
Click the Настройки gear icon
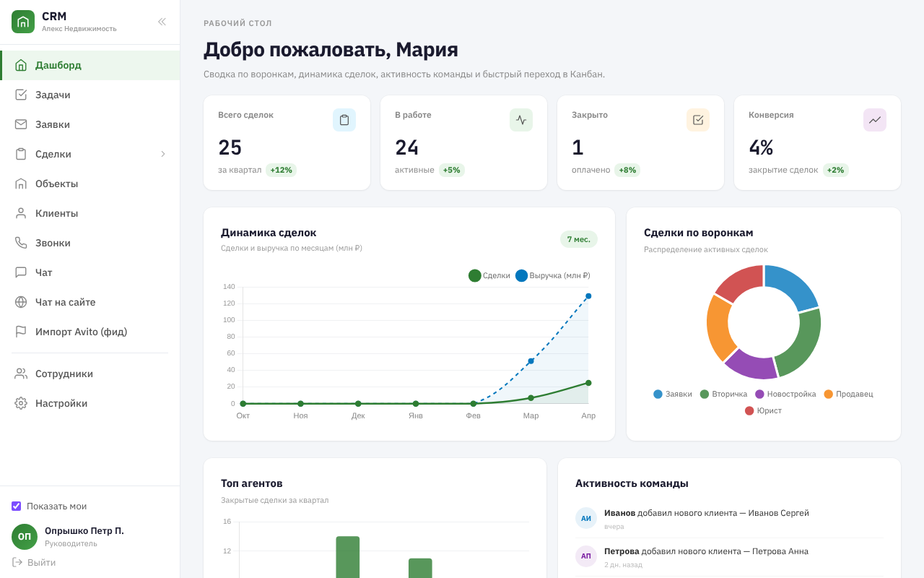pos(21,403)
